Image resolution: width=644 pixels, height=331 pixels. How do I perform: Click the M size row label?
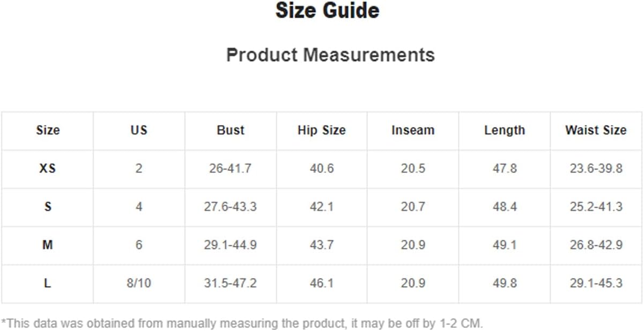click(48, 245)
